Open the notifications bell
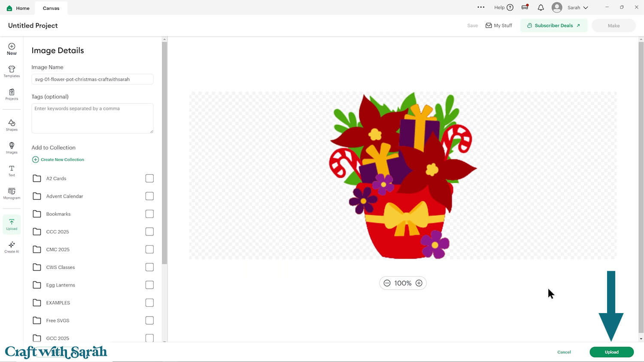The width and height of the screenshot is (644, 362). 541,7
